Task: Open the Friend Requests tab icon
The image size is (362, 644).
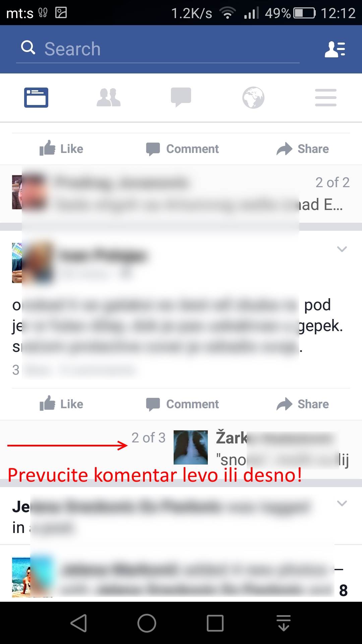Action: pos(109,98)
